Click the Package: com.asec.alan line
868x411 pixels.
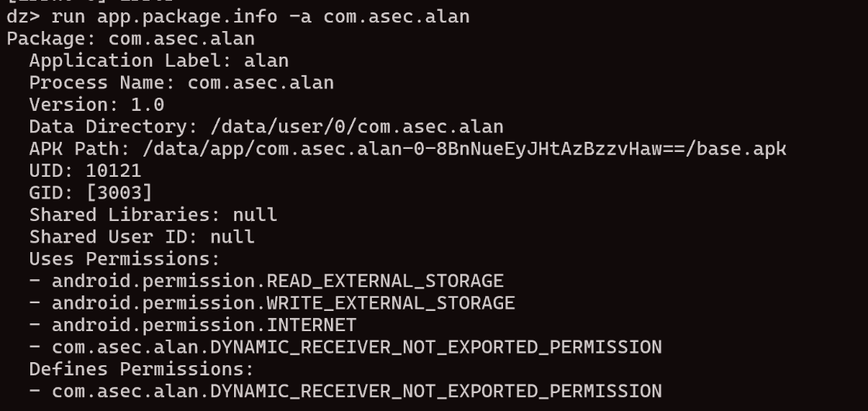[131, 39]
